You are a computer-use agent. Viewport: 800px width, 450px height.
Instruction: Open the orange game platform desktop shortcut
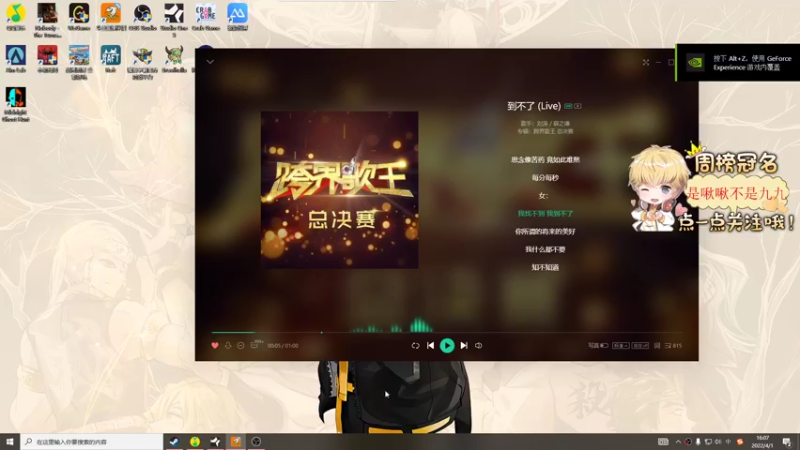(111, 16)
